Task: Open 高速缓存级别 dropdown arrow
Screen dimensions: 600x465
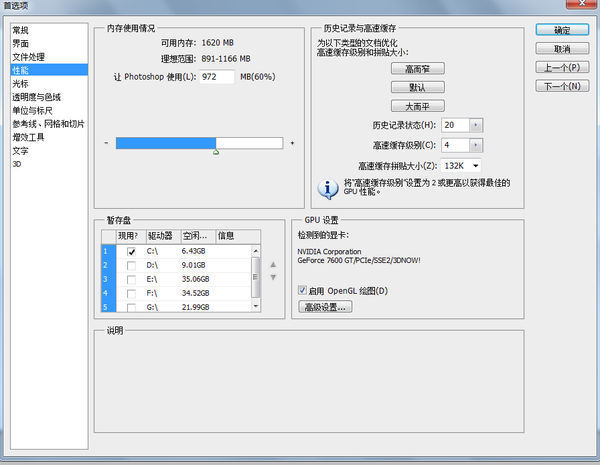Action: point(476,145)
